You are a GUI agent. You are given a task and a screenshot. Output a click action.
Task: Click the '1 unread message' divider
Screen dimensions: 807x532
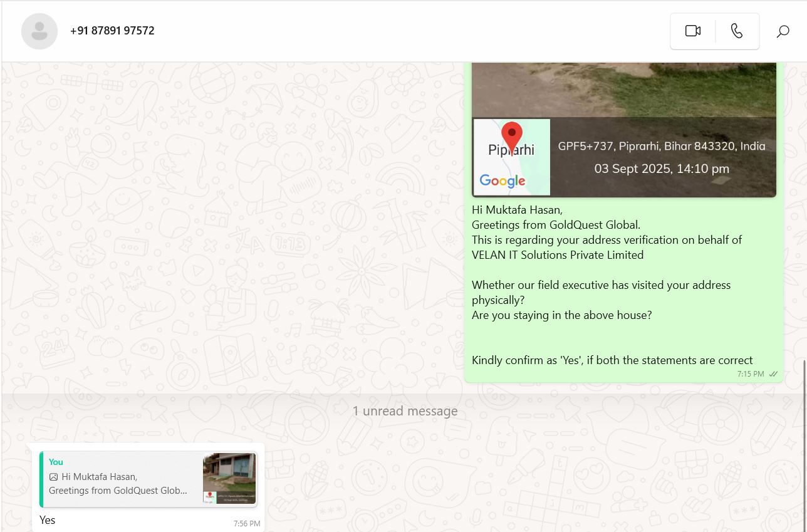[x=405, y=411]
